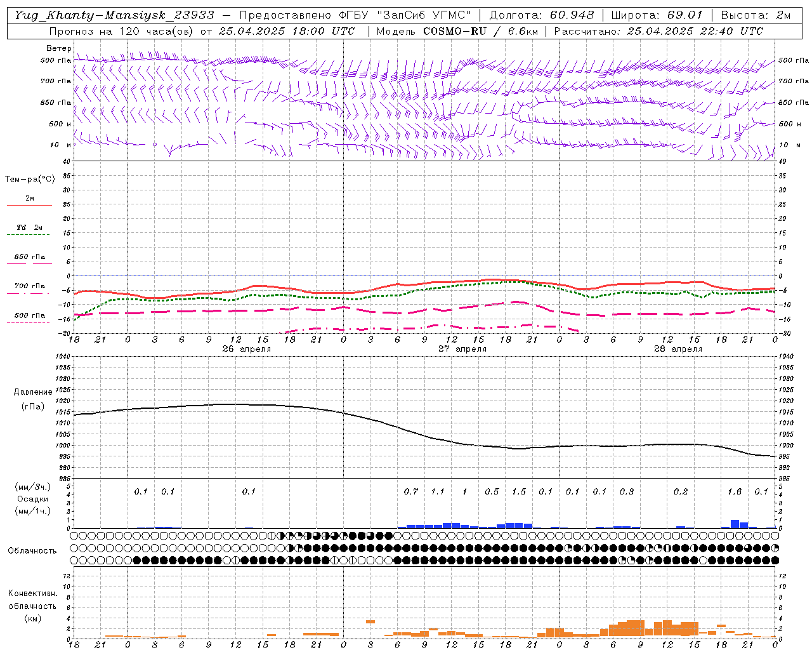Click the '0.2' precipitation amount

coord(681,492)
